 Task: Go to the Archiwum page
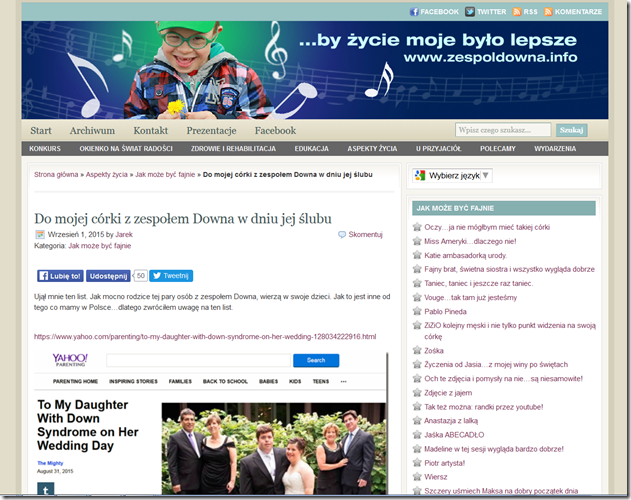click(x=92, y=130)
